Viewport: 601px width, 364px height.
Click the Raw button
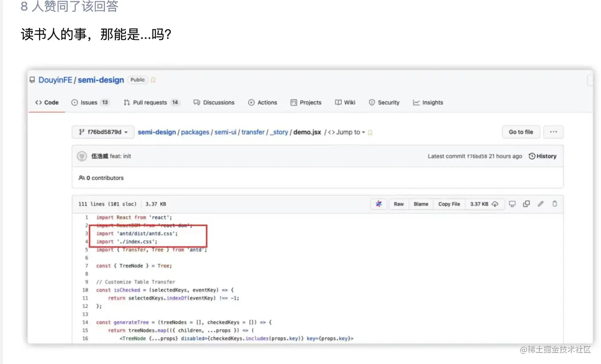(x=399, y=204)
